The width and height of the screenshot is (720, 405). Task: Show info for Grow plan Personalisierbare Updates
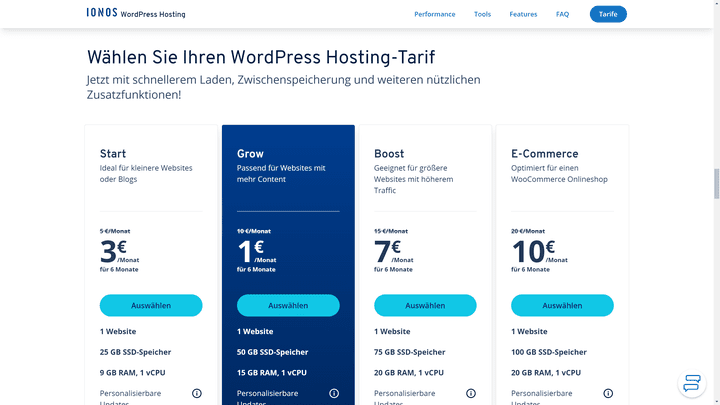pos(334,394)
